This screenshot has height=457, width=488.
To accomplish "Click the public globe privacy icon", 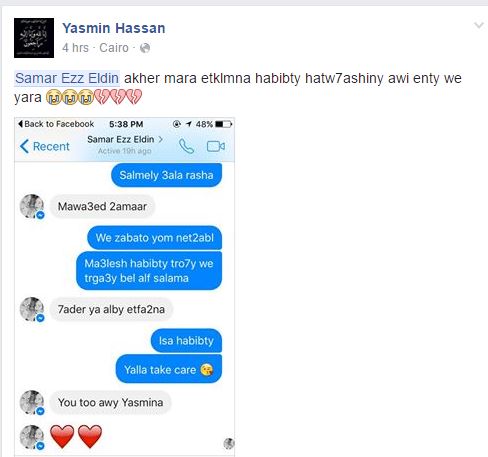I will coord(145,48).
